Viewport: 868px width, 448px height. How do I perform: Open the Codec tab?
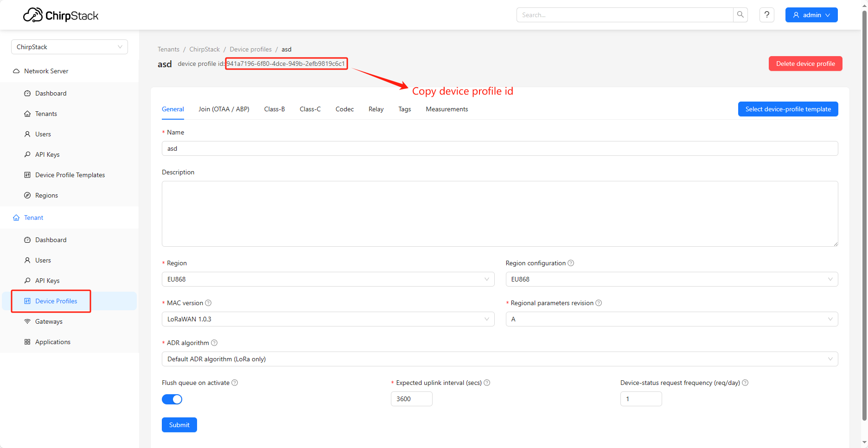[345, 109]
